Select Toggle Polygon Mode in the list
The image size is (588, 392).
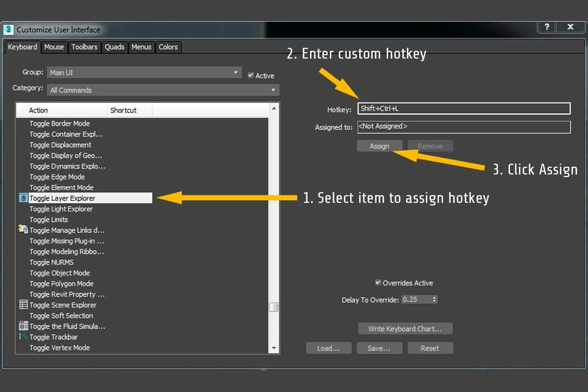click(61, 284)
